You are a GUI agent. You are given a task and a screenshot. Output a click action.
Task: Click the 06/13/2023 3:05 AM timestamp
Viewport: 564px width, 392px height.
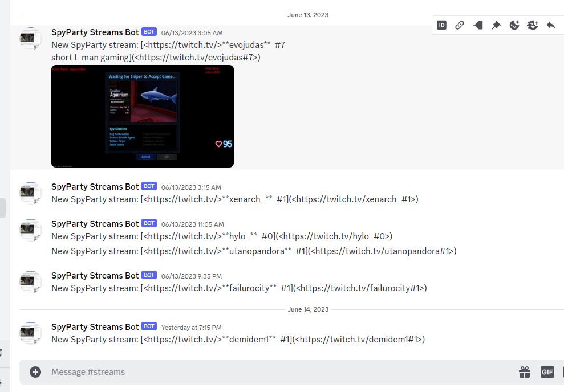click(192, 33)
